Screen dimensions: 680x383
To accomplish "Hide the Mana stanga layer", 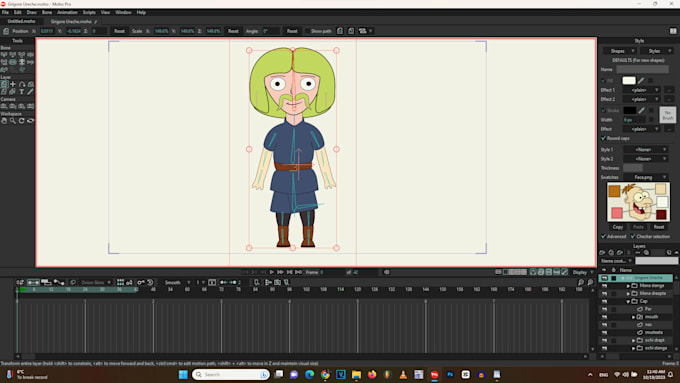I will (x=604, y=286).
